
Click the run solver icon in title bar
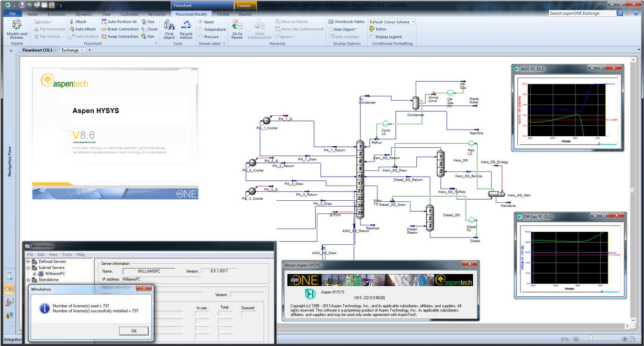coord(8,5)
